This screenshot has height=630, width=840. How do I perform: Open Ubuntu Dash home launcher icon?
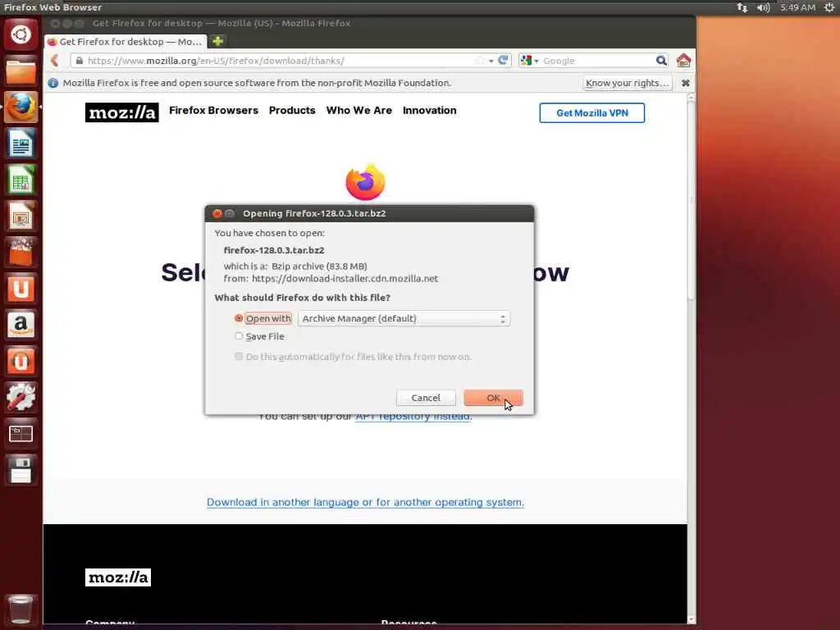tap(21, 34)
